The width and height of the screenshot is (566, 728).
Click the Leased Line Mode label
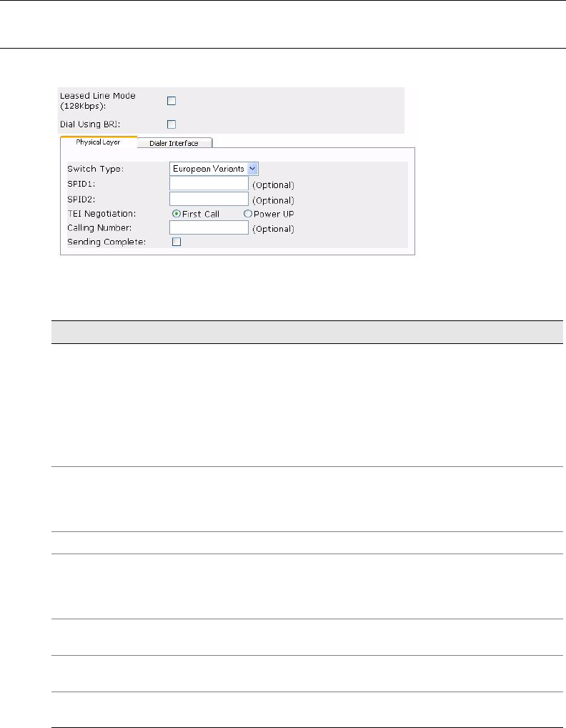(x=98, y=101)
